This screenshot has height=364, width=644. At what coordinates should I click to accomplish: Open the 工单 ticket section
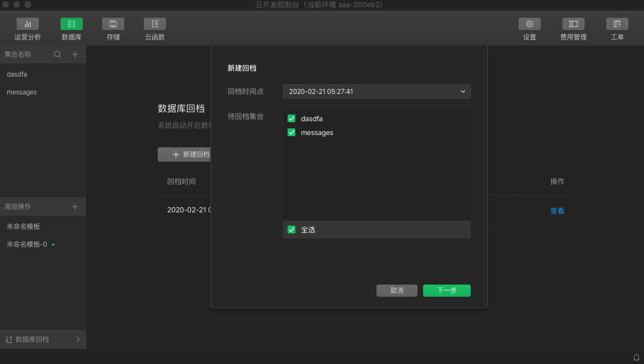point(617,29)
